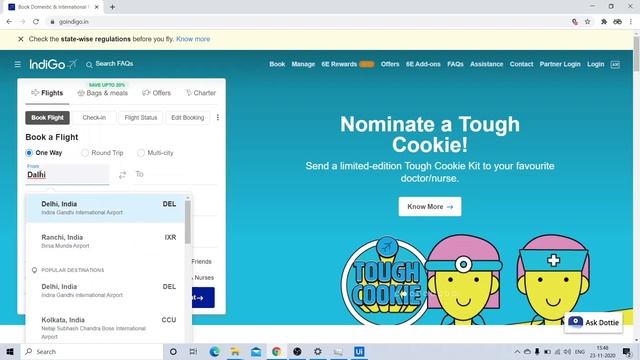Open the 6E Rewards menu
Viewport: 640px width, 360px height.
point(339,64)
